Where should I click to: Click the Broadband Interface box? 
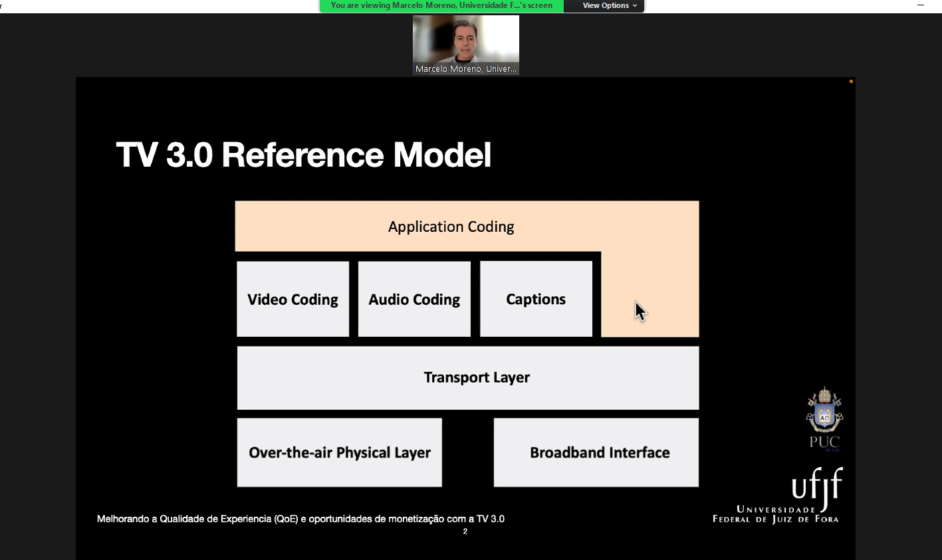tap(596, 452)
